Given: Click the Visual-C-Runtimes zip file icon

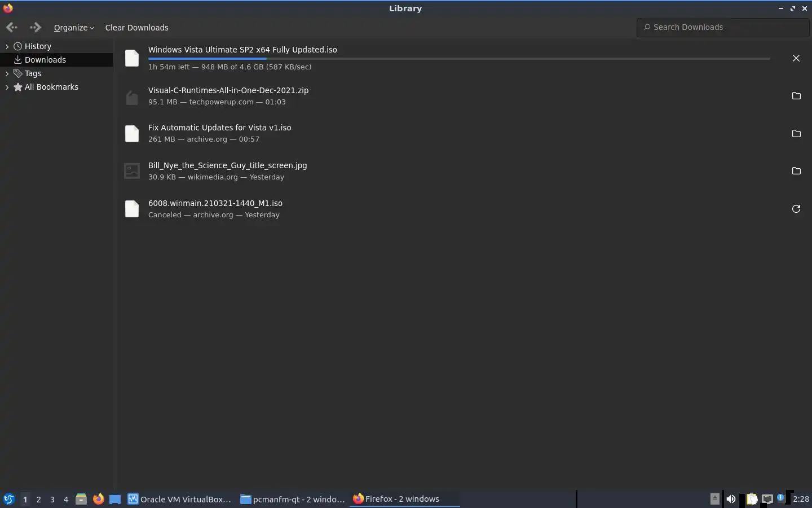Looking at the screenshot, I should (131, 98).
